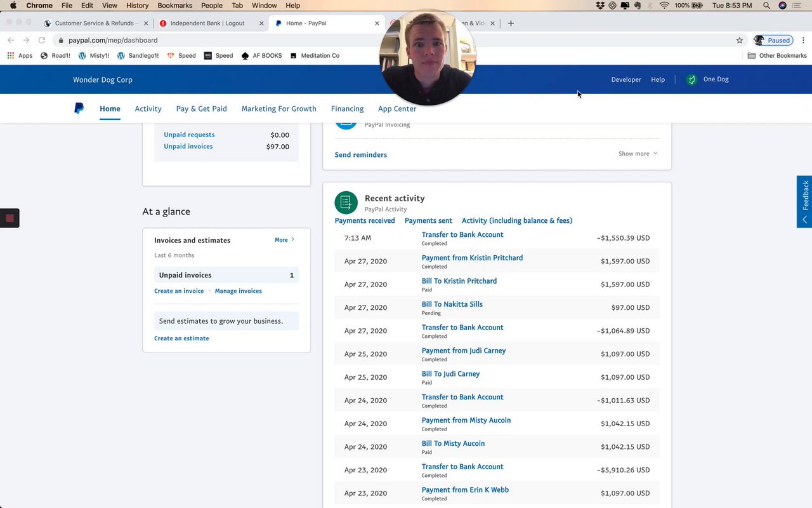Open Activity (including balance & fees)
Screen dimensions: 812x508
coord(517,221)
